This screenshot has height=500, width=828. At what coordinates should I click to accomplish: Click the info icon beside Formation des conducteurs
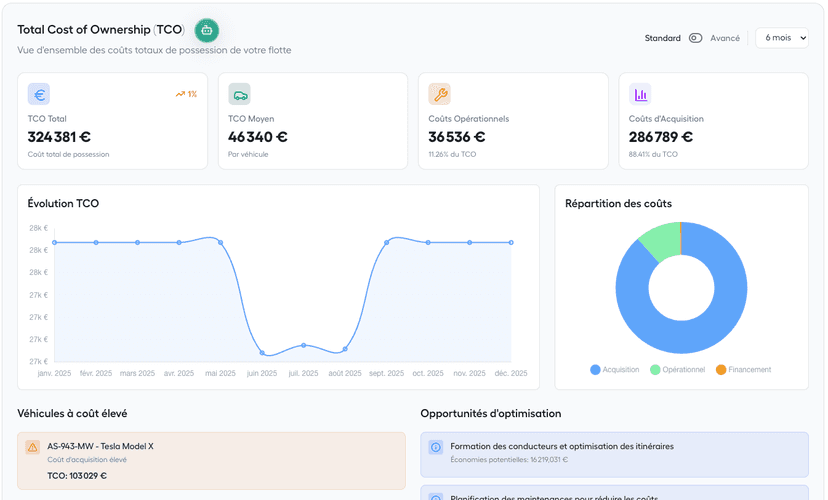click(x=436, y=447)
